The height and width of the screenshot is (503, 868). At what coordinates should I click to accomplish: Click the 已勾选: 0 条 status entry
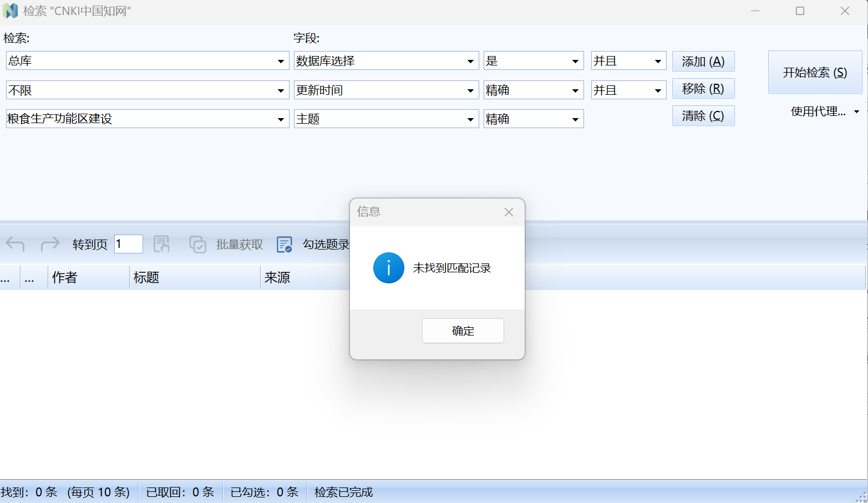(x=265, y=492)
